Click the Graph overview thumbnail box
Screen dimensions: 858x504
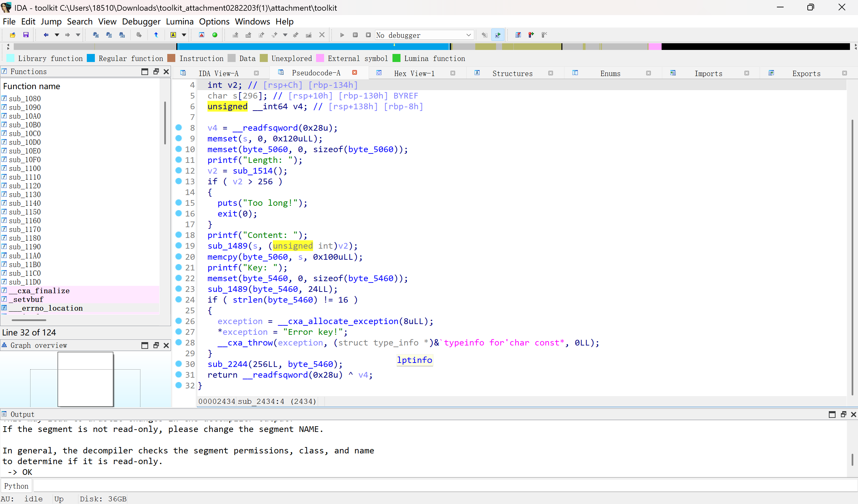(x=85, y=379)
